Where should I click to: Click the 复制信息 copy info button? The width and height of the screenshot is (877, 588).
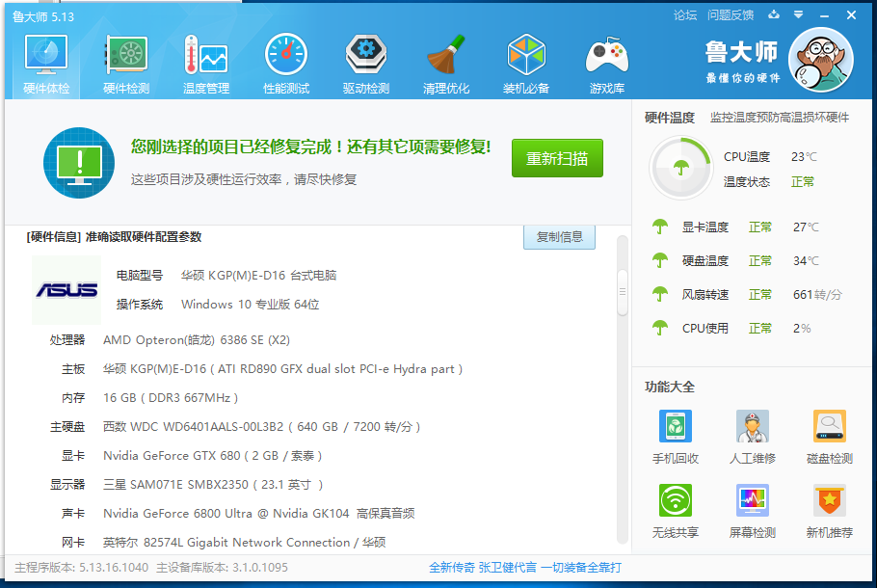pyautogui.click(x=559, y=237)
